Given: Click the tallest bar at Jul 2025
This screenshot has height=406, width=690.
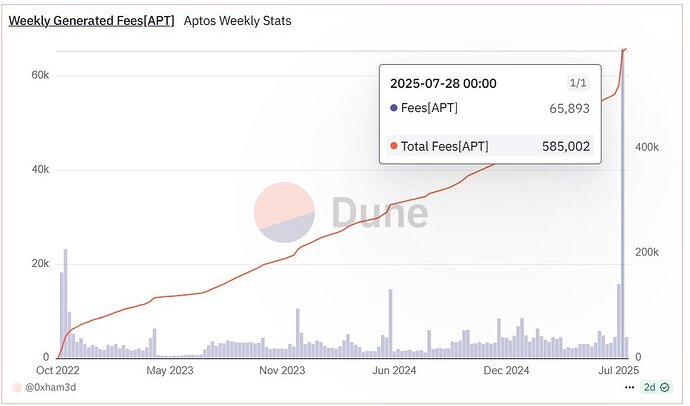Looking at the screenshot, I should pyautogui.click(x=623, y=203).
